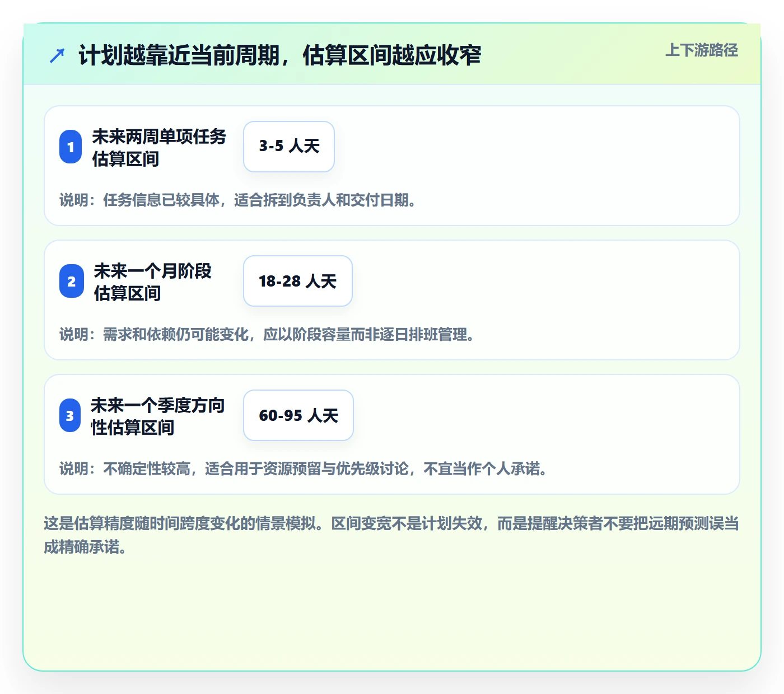This screenshot has height=694, width=784.
Task: Select the step 3 number badge
Action: click(x=70, y=415)
